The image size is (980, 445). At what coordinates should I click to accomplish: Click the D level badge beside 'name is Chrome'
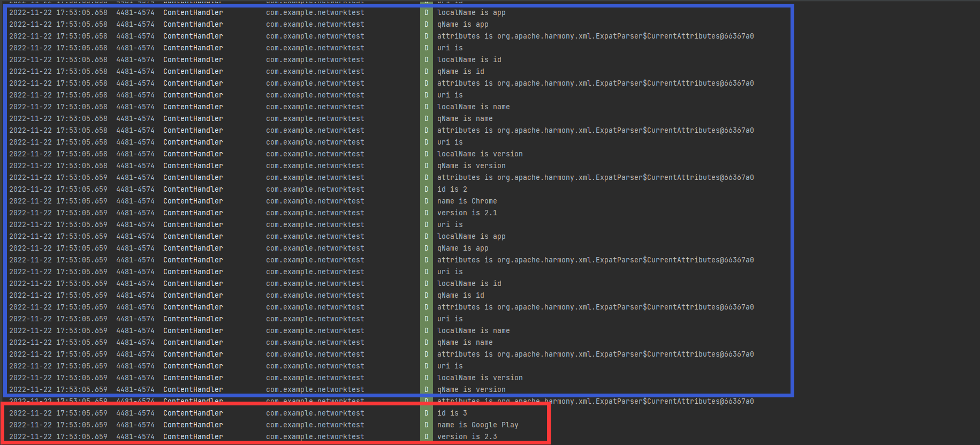point(427,201)
